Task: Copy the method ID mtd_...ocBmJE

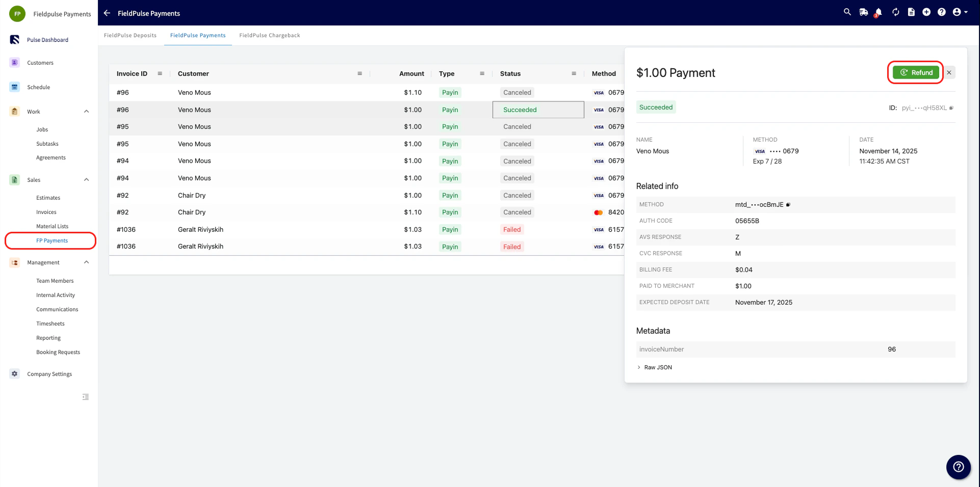Action: tap(788, 205)
